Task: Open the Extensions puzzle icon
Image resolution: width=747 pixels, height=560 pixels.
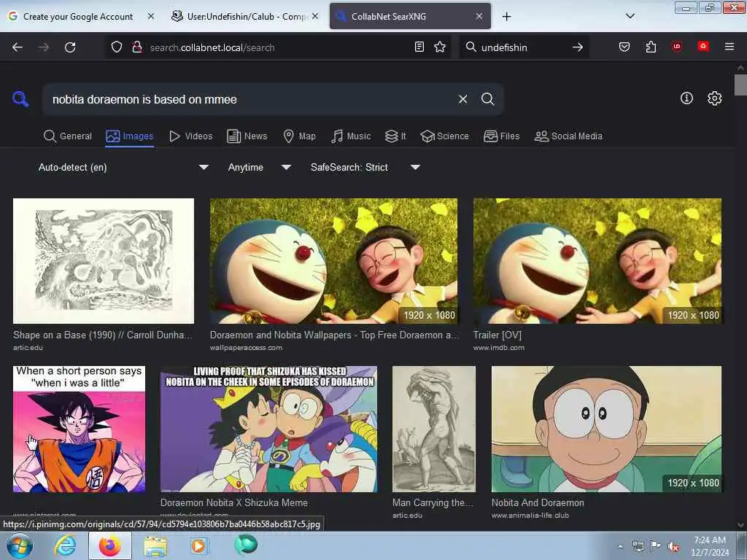Action: tap(651, 47)
